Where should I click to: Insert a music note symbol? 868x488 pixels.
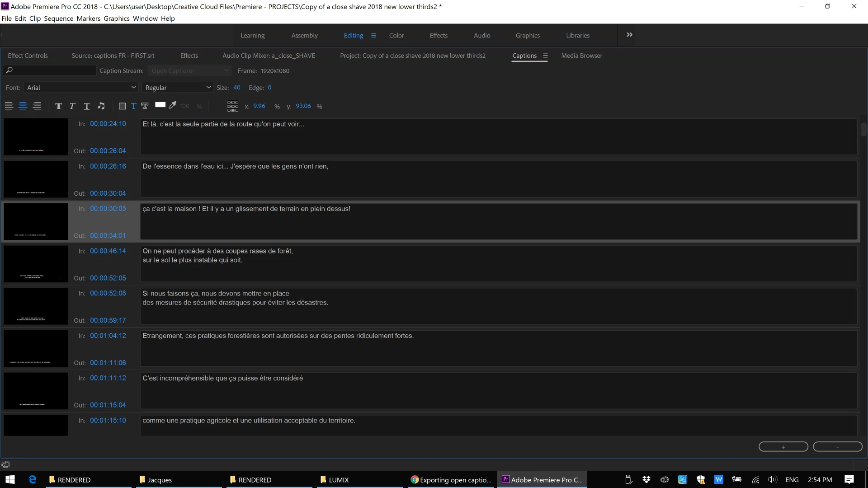pyautogui.click(x=101, y=106)
